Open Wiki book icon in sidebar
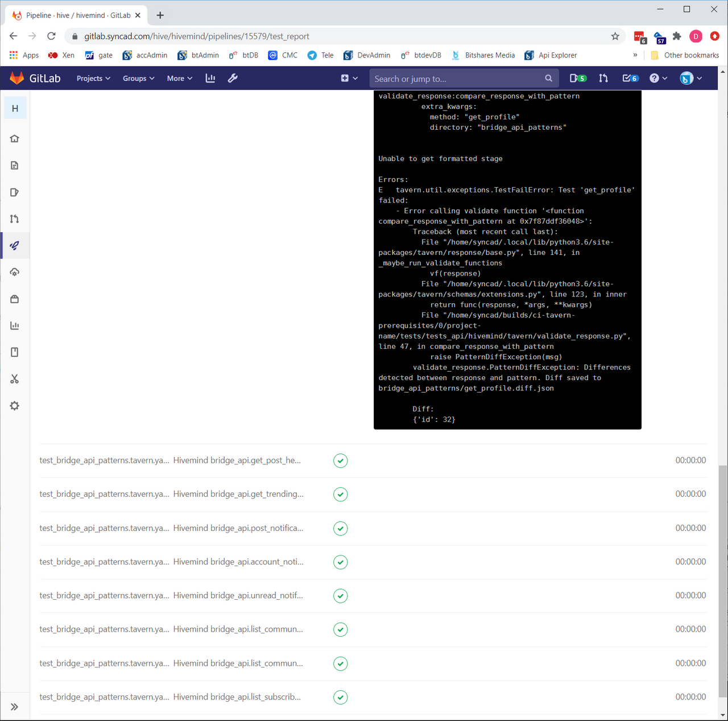The height and width of the screenshot is (721, 728). [x=15, y=352]
